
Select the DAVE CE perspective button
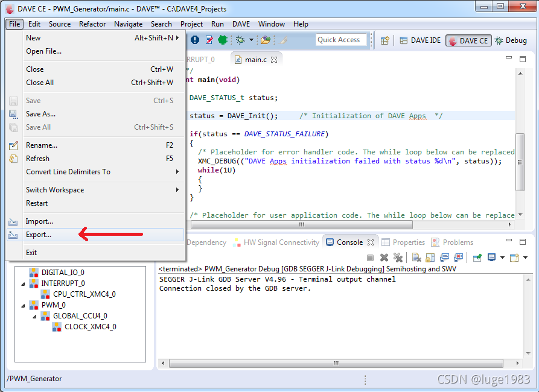[468, 40]
